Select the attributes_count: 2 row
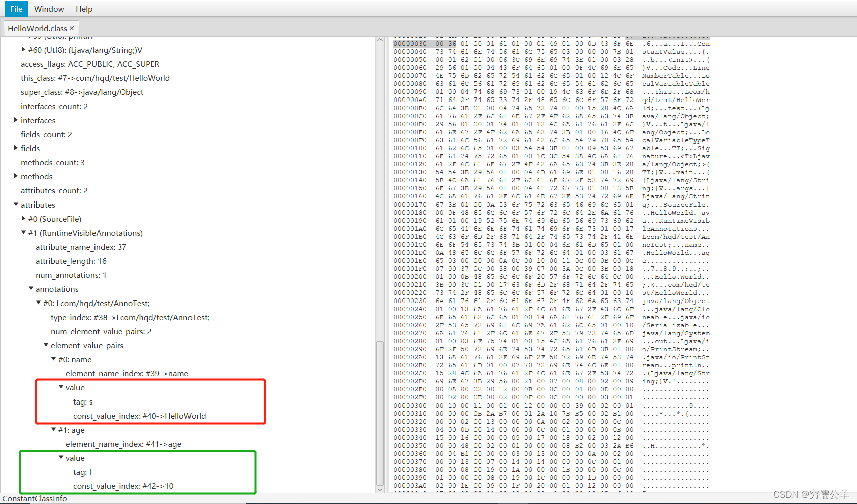The height and width of the screenshot is (504, 857). (x=54, y=190)
